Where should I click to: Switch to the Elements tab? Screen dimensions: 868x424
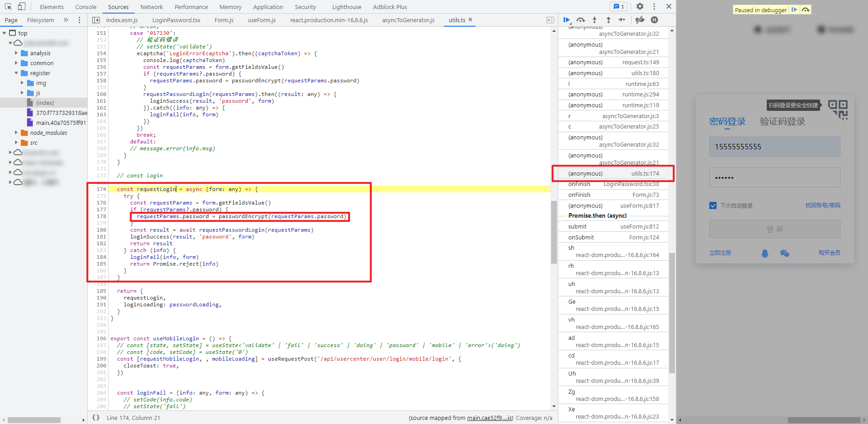click(52, 7)
